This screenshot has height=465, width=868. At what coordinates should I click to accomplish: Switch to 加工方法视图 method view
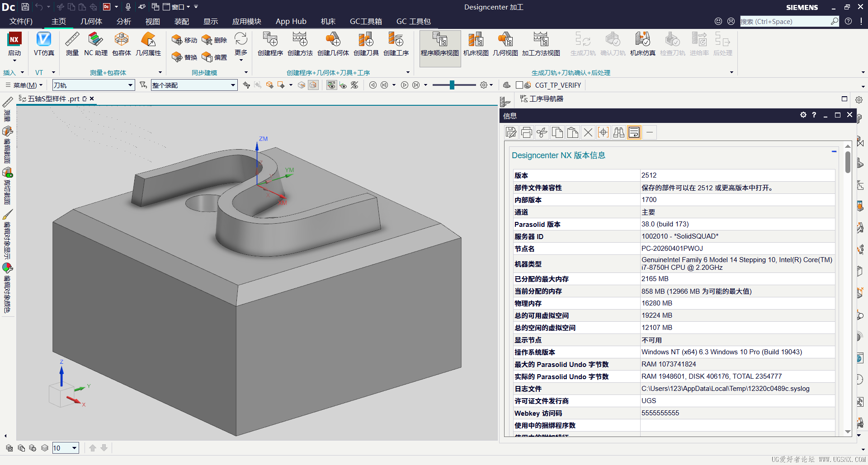[x=541, y=44]
